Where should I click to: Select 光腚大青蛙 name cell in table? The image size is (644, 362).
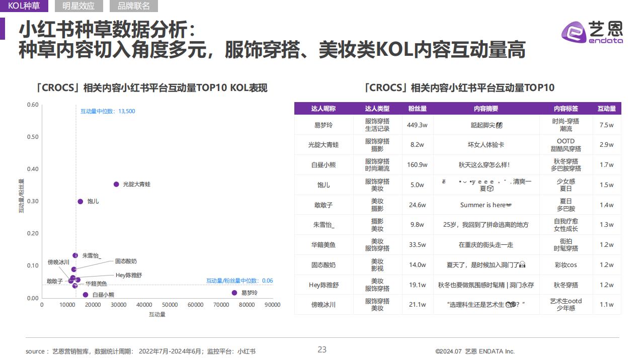pos(324,145)
